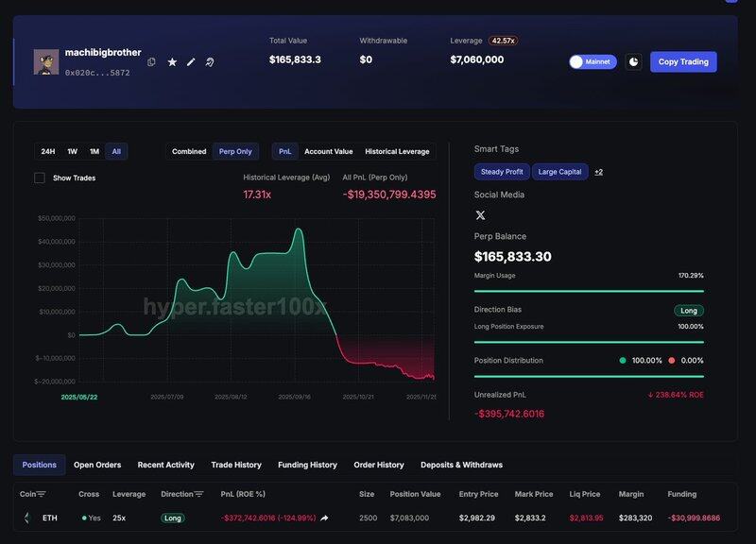Switch to the Trade History tab

coord(235,465)
